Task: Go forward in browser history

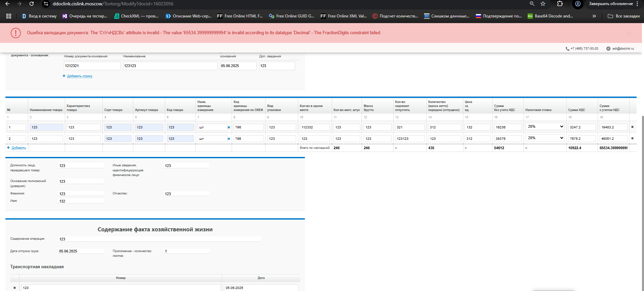Action: click(19, 4)
